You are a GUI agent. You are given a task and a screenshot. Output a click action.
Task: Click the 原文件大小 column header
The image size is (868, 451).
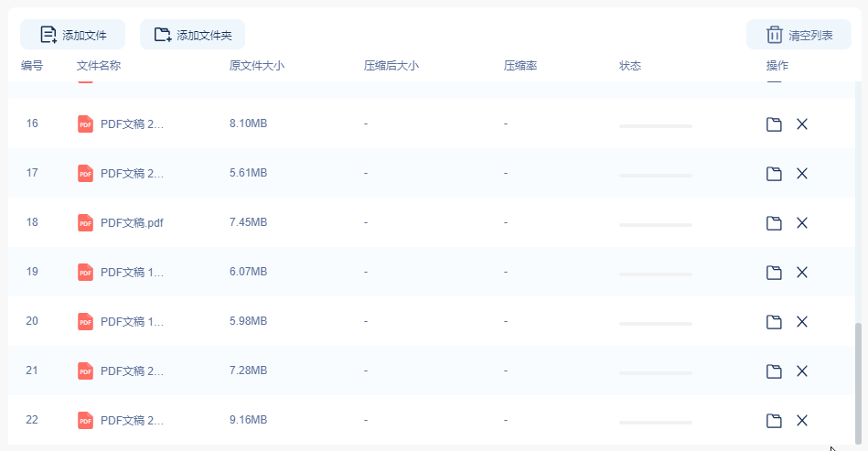257,66
